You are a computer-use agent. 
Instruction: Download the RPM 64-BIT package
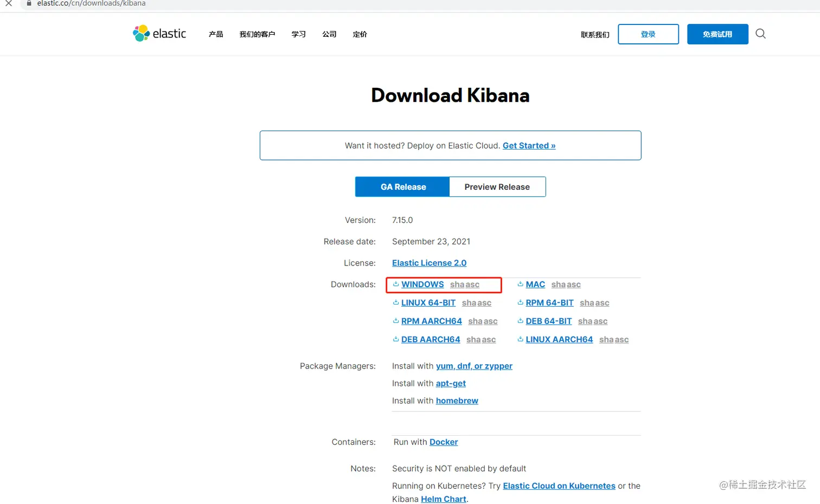click(549, 303)
